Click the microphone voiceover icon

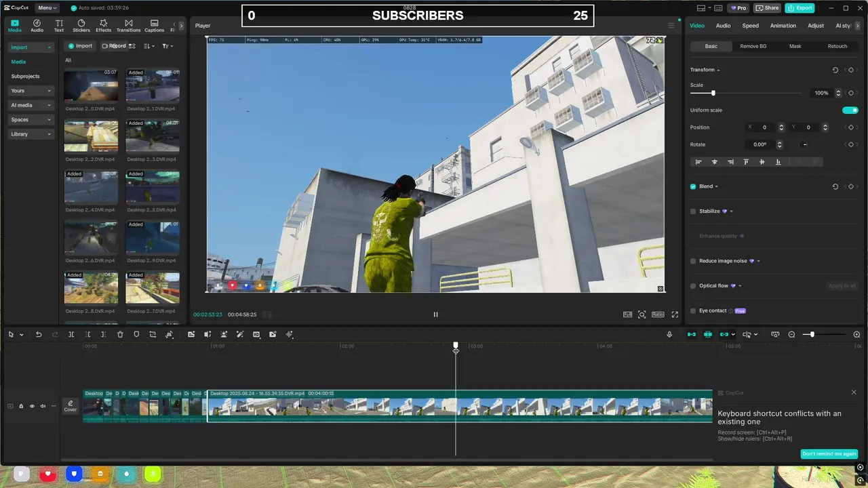click(x=669, y=334)
